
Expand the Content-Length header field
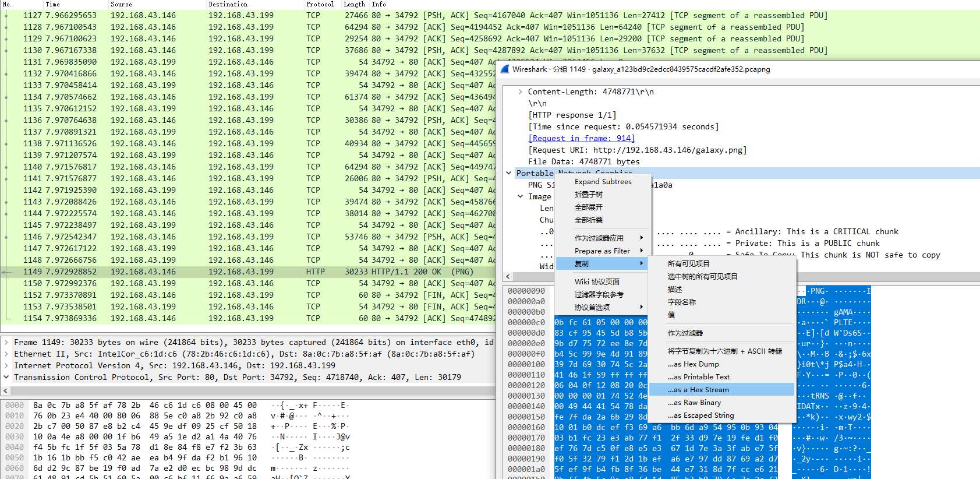tap(520, 91)
